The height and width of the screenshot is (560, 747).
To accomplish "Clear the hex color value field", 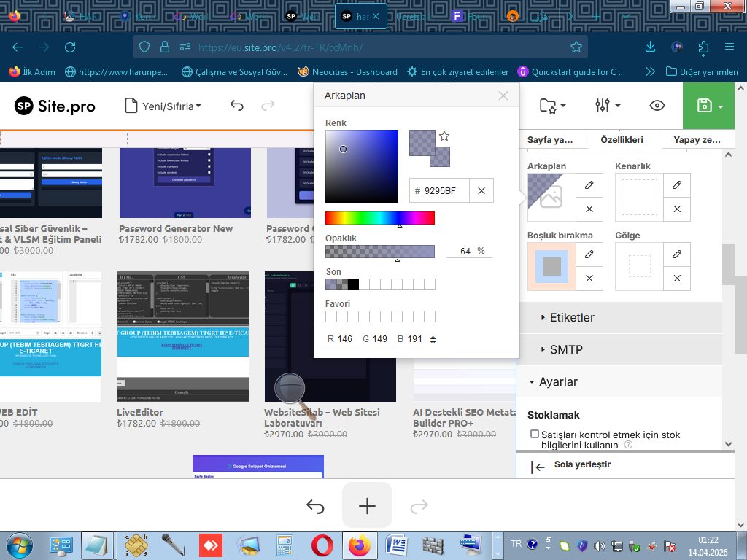I will click(481, 190).
